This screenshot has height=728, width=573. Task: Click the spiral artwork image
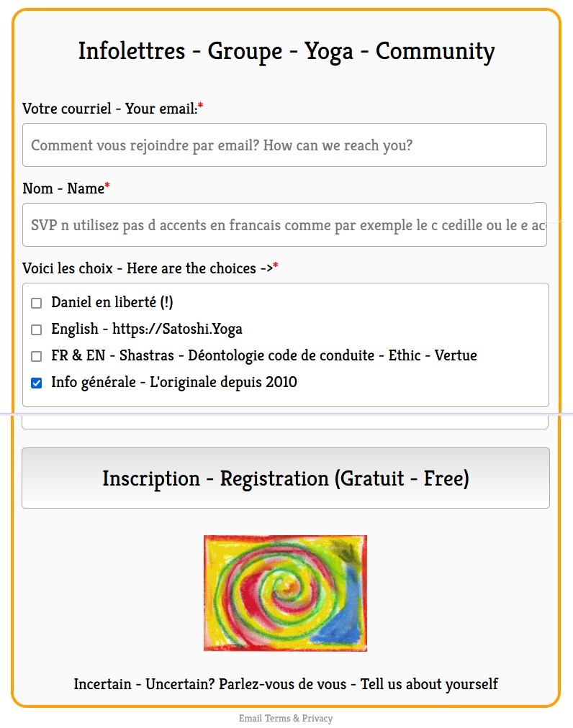point(285,593)
